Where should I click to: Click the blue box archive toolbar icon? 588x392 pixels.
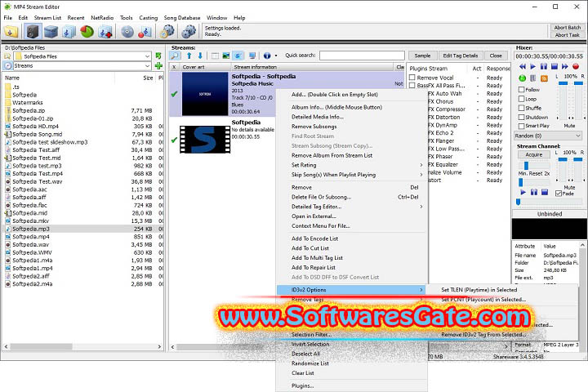51,32
